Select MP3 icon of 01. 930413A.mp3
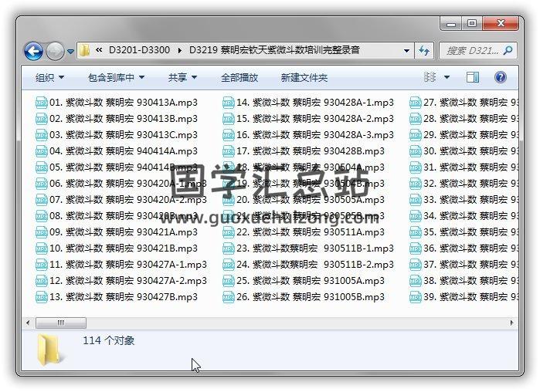The width and height of the screenshot is (540, 392). click(x=41, y=103)
